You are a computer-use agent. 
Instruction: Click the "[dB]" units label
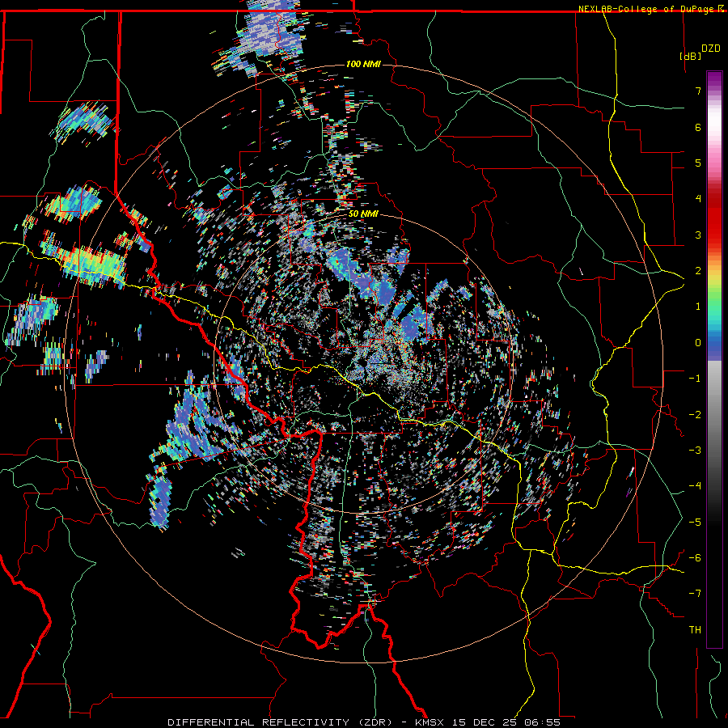point(690,56)
